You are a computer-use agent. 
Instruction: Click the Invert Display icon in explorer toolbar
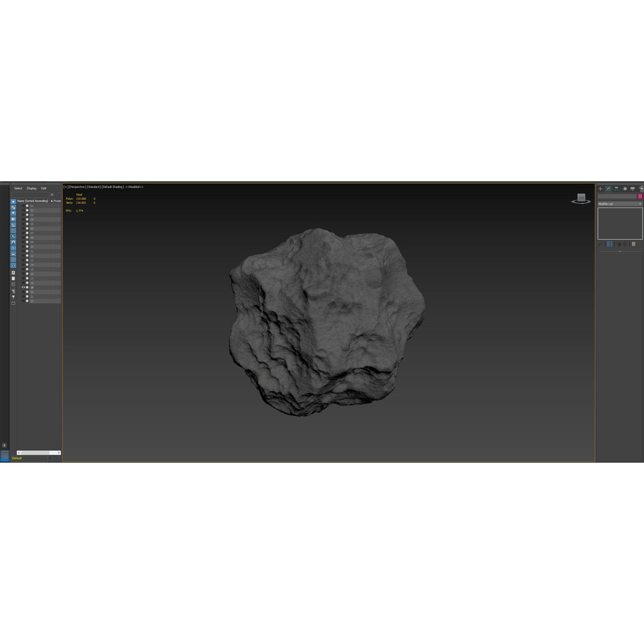tap(13, 284)
